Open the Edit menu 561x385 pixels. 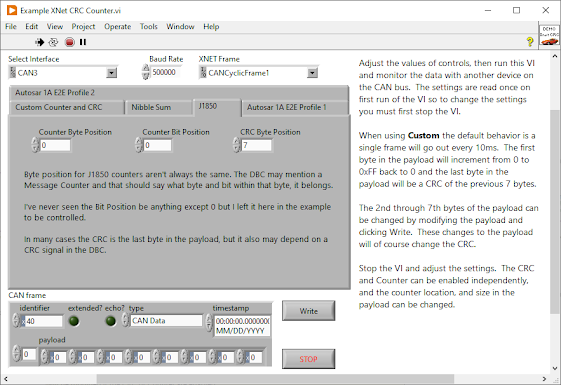pos(31,26)
